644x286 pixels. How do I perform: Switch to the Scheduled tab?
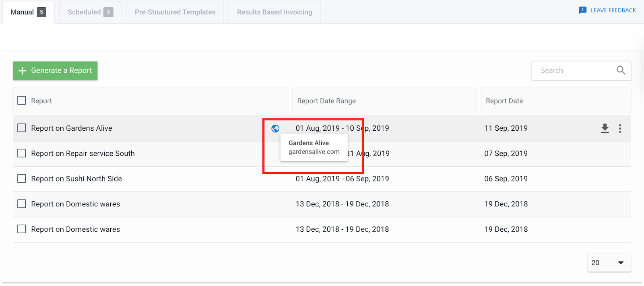[x=91, y=12]
